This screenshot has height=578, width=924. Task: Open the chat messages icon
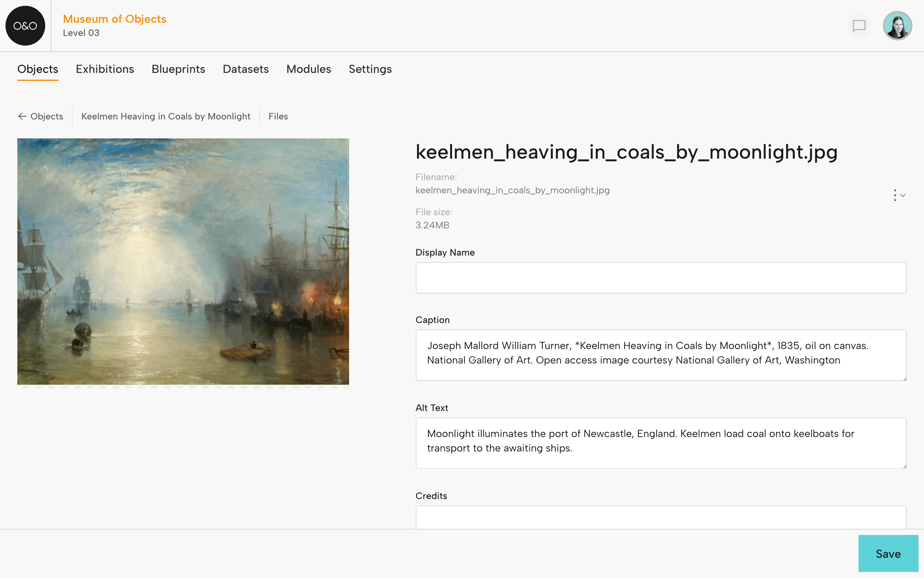(x=859, y=26)
